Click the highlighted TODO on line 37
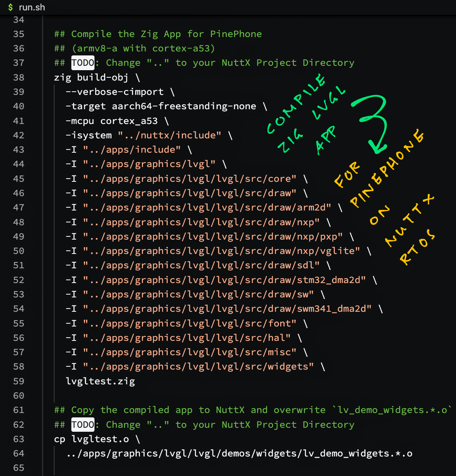Image resolution: width=456 pixels, height=476 pixels. [x=83, y=63]
